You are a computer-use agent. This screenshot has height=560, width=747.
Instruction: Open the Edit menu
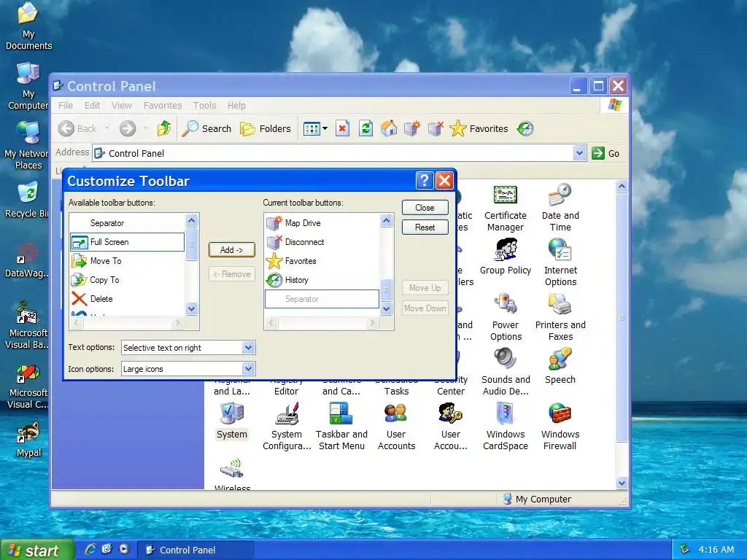pos(92,105)
